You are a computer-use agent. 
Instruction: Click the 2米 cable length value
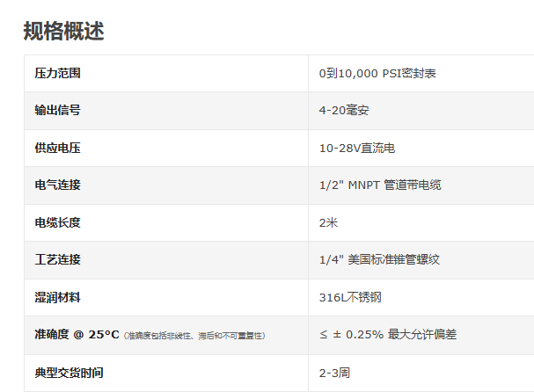coord(328,222)
